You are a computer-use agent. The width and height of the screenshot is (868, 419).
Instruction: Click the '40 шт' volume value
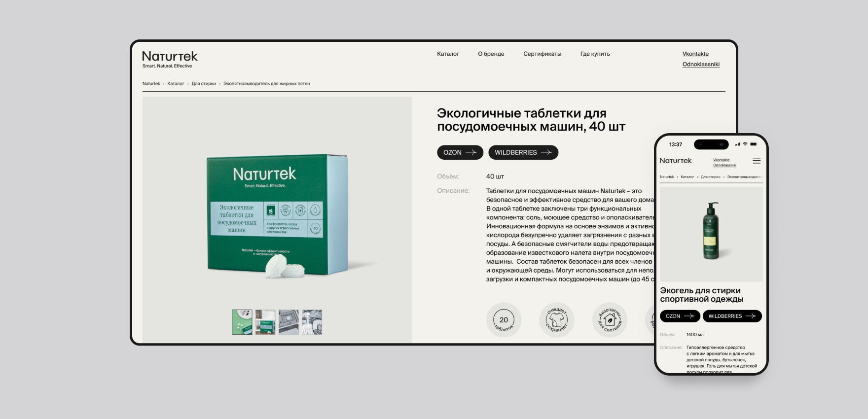tap(495, 176)
